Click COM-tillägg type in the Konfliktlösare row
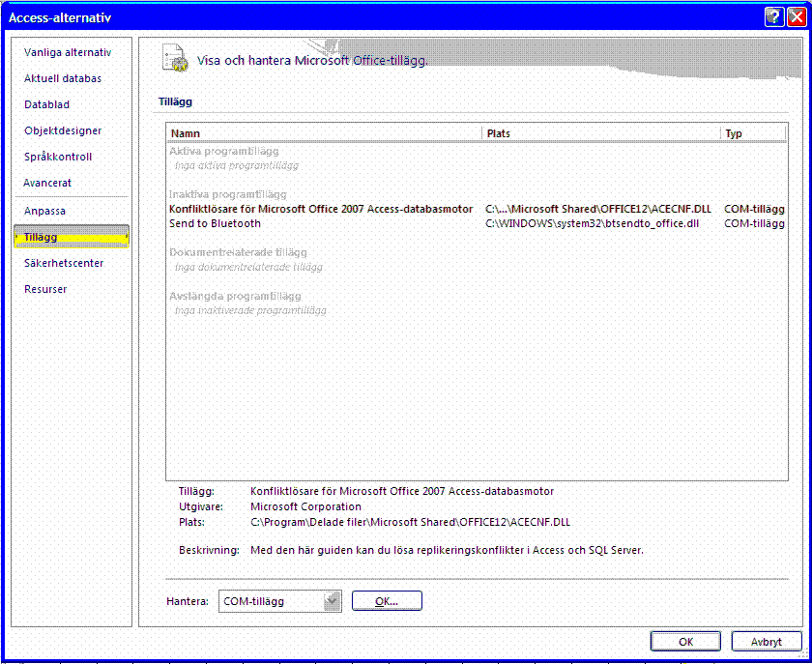The height and width of the screenshot is (664, 812). pyautogui.click(x=754, y=209)
